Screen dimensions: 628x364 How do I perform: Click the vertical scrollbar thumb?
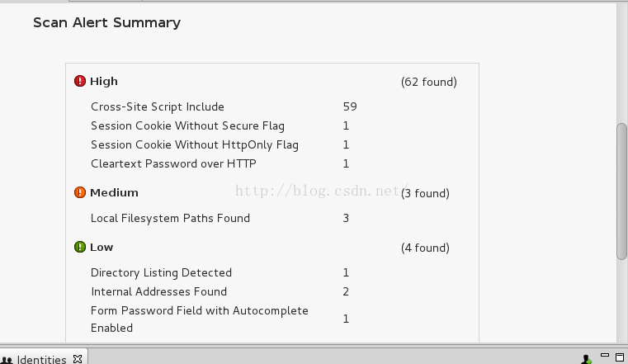(x=621, y=191)
